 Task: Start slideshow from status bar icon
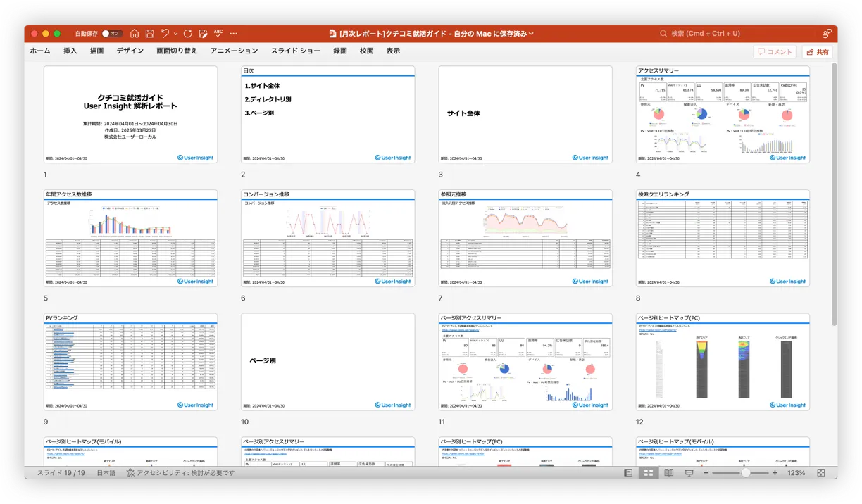pyautogui.click(x=689, y=473)
